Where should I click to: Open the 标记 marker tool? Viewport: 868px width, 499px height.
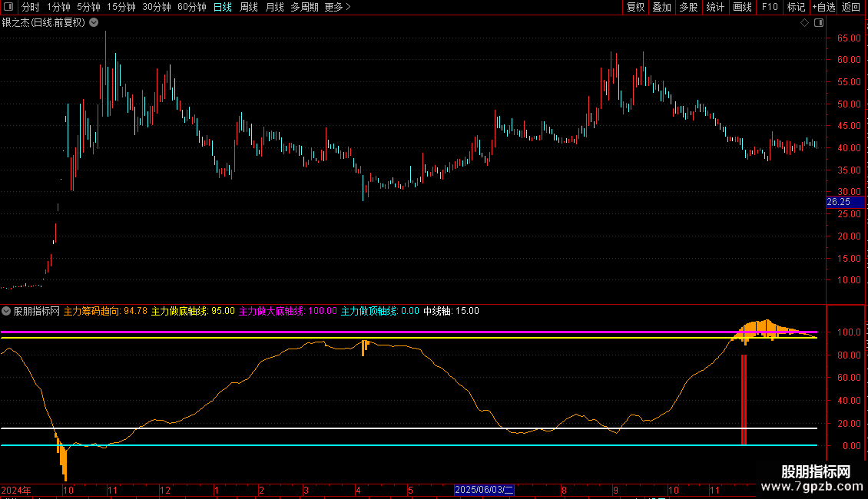[796, 7]
